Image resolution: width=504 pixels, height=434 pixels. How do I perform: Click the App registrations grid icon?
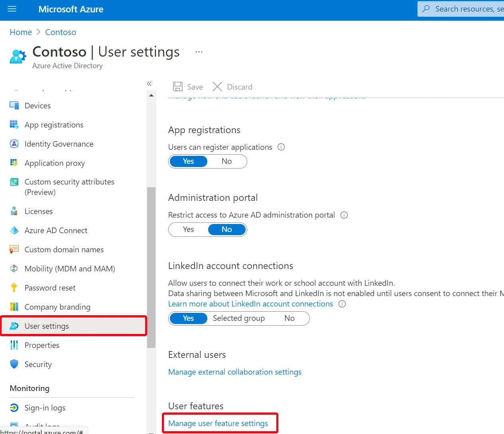[14, 124]
